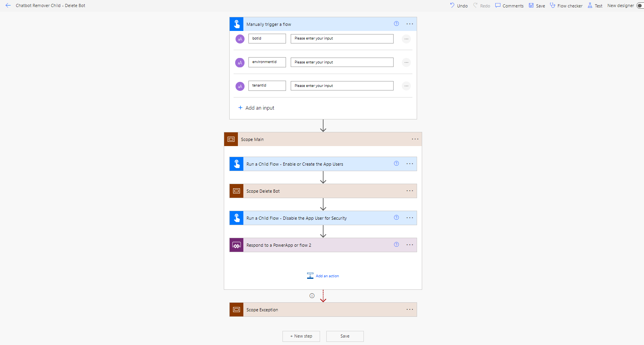Expand the Scope Delete Bot step
Image resolution: width=644 pixels, height=345 pixels.
(x=323, y=191)
